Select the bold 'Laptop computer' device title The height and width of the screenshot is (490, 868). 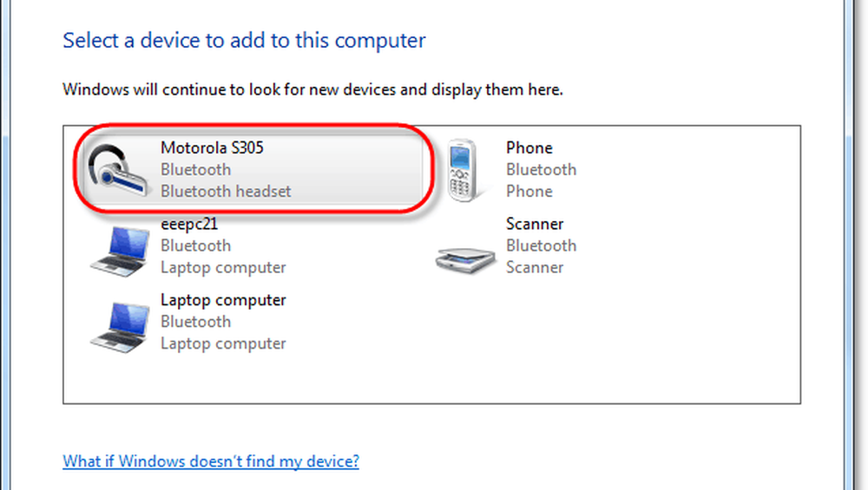[223, 300]
